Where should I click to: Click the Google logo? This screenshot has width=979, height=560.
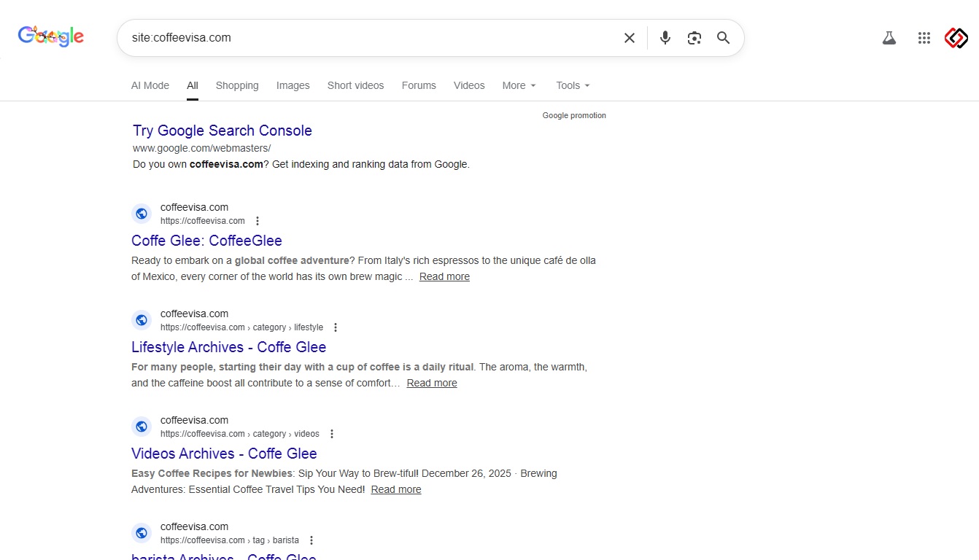click(51, 36)
